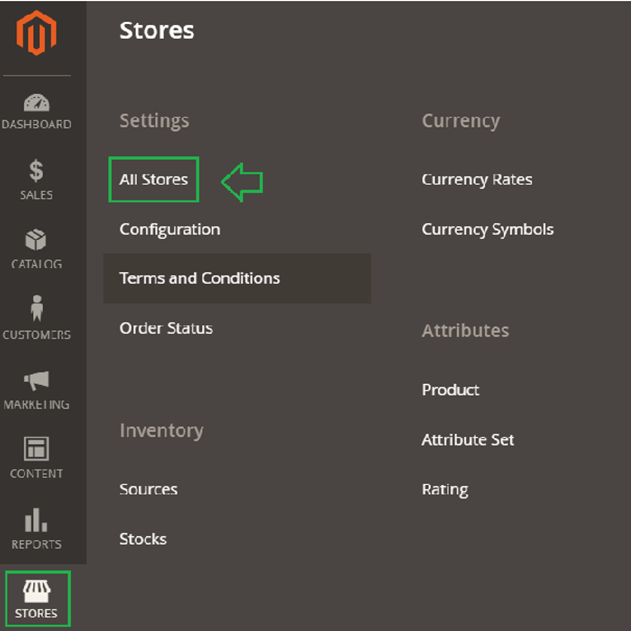The height and width of the screenshot is (631, 631).
Task: Click the Magento logo icon
Action: pyautogui.click(x=36, y=32)
